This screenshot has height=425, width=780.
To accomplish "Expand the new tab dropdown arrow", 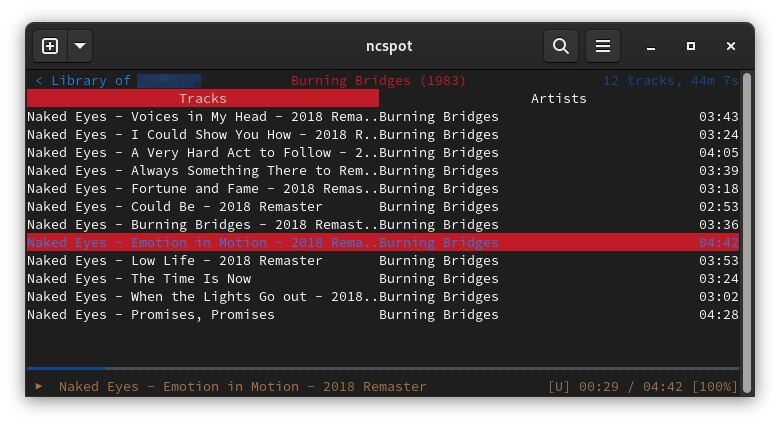I will (x=80, y=46).
